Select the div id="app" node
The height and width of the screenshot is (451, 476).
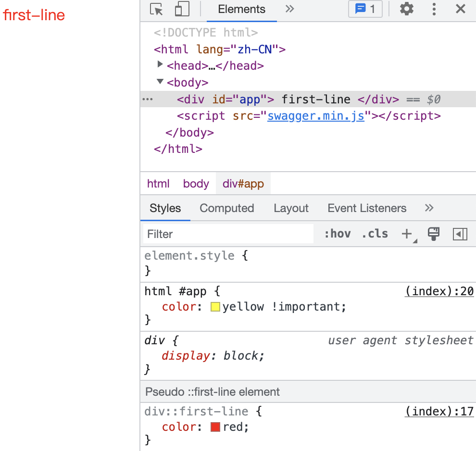(x=288, y=99)
